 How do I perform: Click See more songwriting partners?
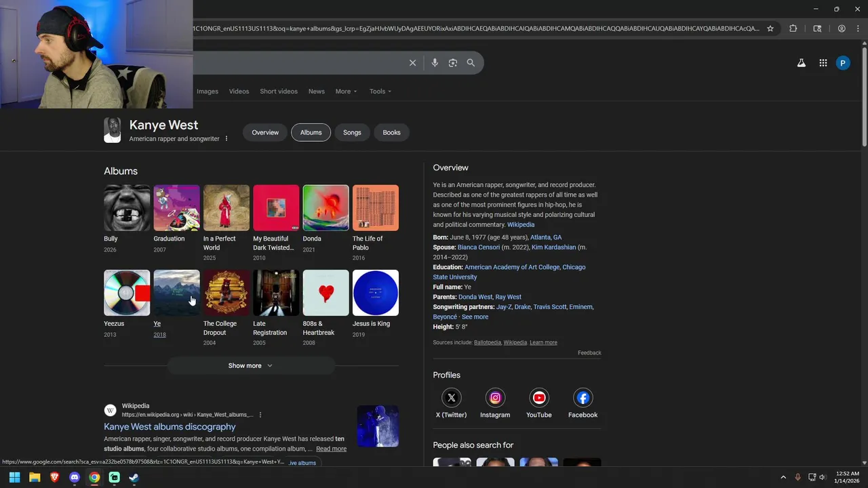(x=475, y=317)
